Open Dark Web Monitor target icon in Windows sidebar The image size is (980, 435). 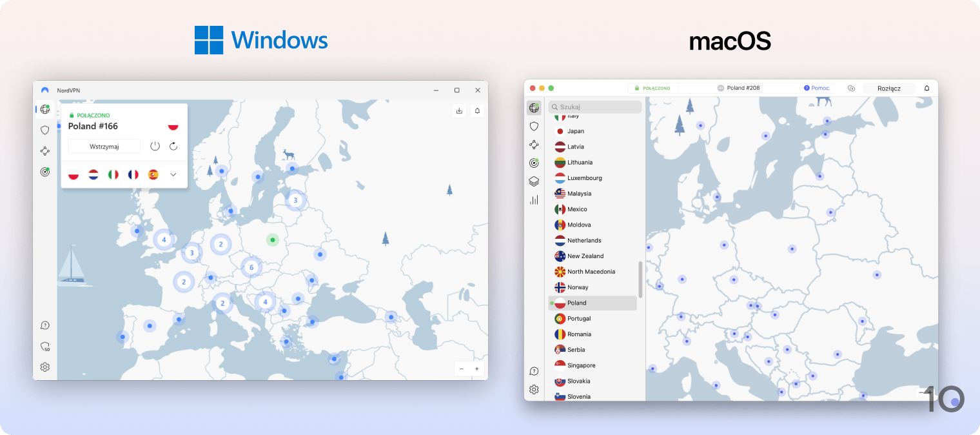[x=44, y=172]
